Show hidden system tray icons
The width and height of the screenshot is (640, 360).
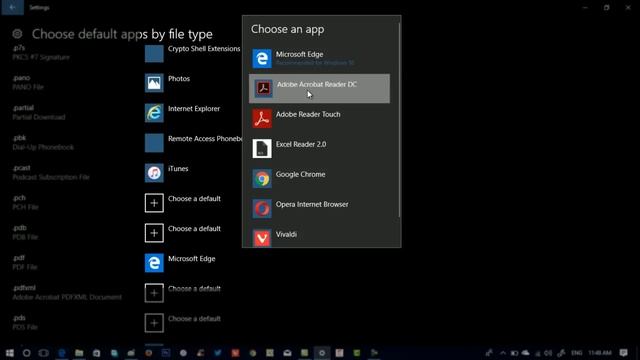point(503,353)
